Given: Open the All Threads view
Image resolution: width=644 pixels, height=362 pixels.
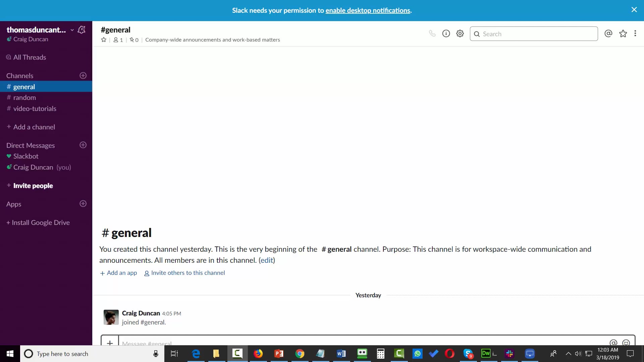Looking at the screenshot, I should [x=30, y=57].
